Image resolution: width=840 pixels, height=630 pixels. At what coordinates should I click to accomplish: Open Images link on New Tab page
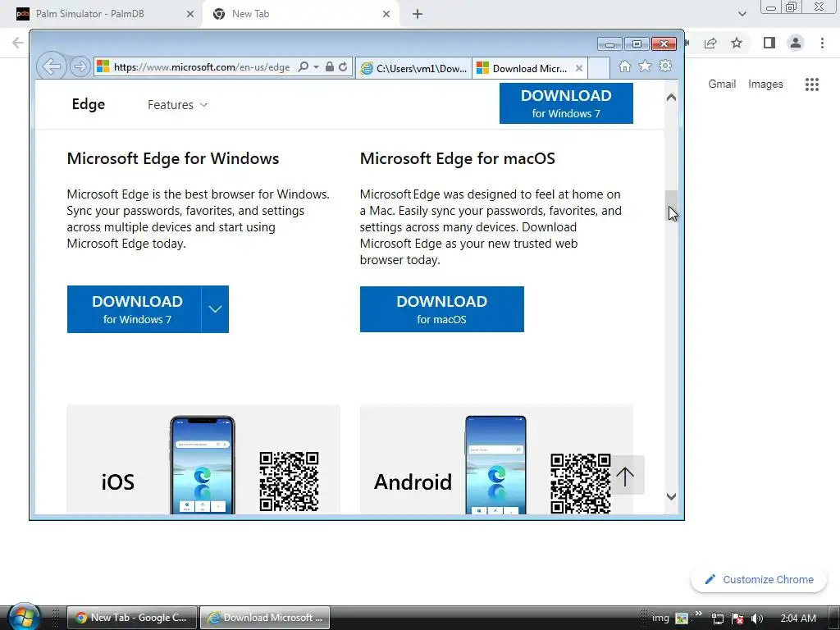765,84
